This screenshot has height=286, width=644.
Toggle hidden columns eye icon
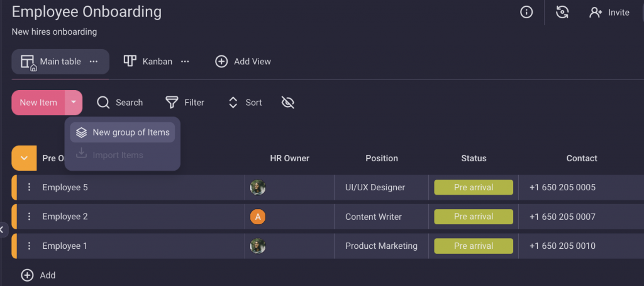[x=288, y=102]
